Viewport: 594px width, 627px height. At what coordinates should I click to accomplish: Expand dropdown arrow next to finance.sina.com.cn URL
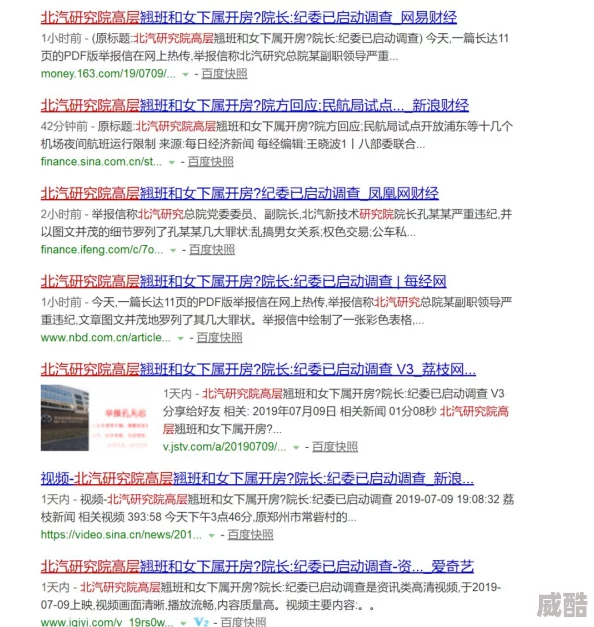point(172,162)
